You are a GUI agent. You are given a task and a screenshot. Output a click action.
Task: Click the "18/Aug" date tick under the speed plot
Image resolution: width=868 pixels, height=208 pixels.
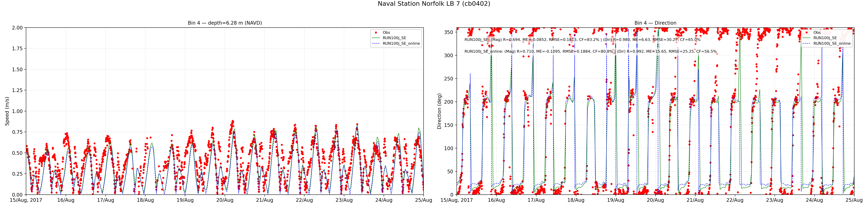click(145, 200)
